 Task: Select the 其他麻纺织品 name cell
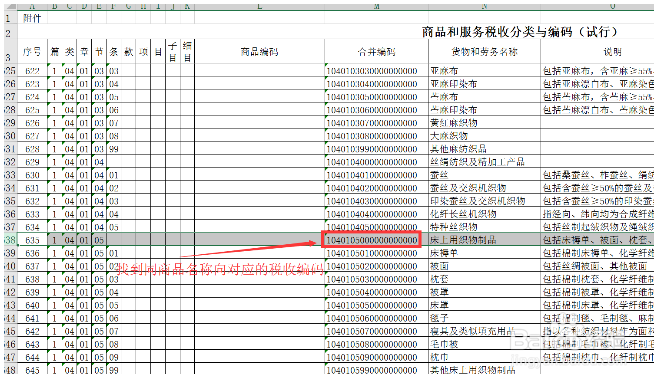pos(484,149)
